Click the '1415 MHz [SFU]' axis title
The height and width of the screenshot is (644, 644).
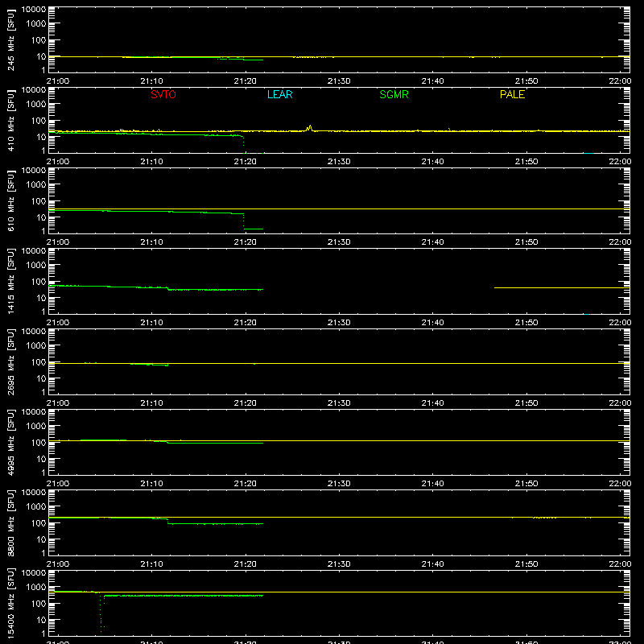(x=10, y=281)
